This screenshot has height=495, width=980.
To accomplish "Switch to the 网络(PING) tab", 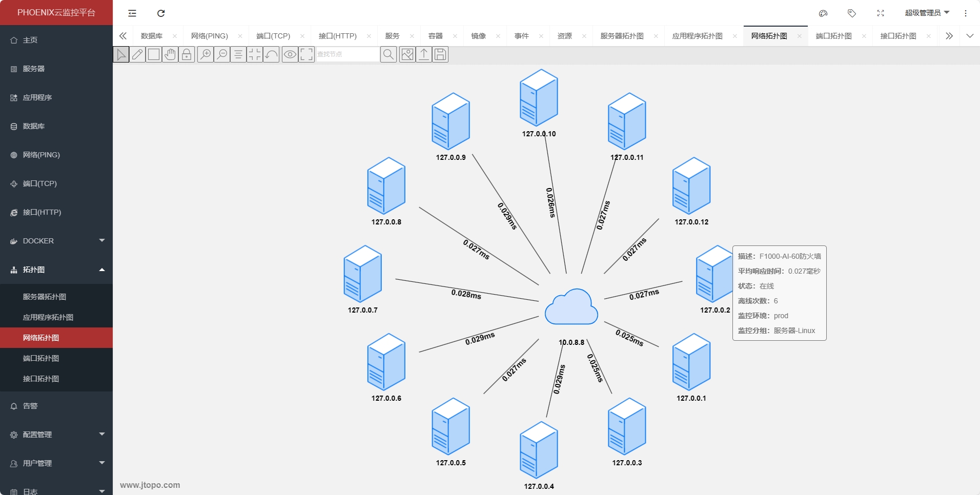I will tap(210, 36).
